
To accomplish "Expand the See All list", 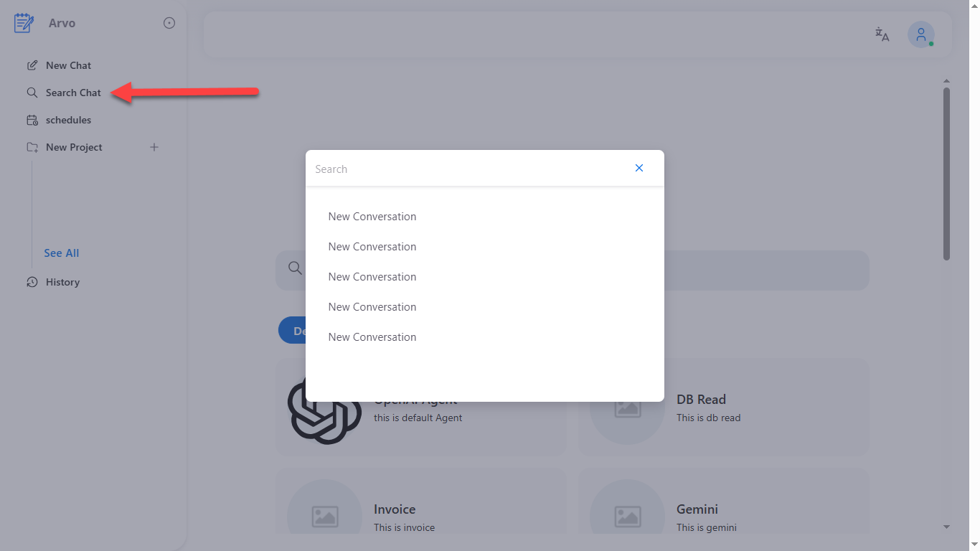I will click(61, 253).
